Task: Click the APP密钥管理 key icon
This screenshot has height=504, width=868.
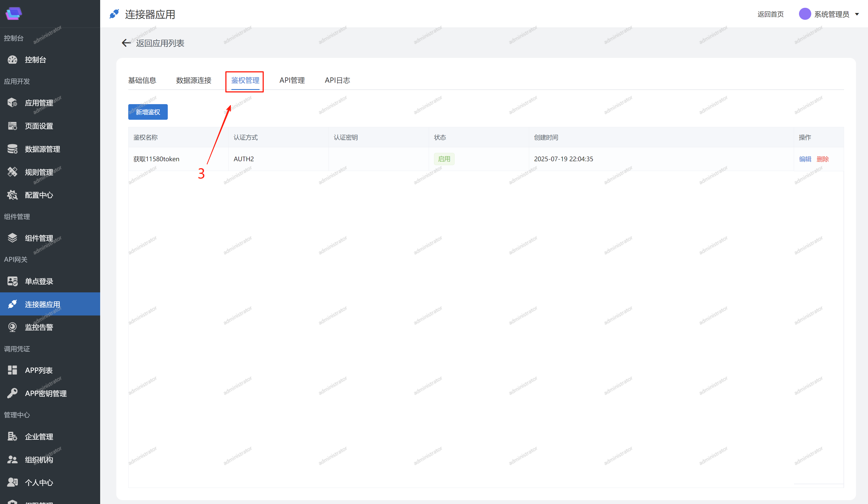Action: pos(13,393)
